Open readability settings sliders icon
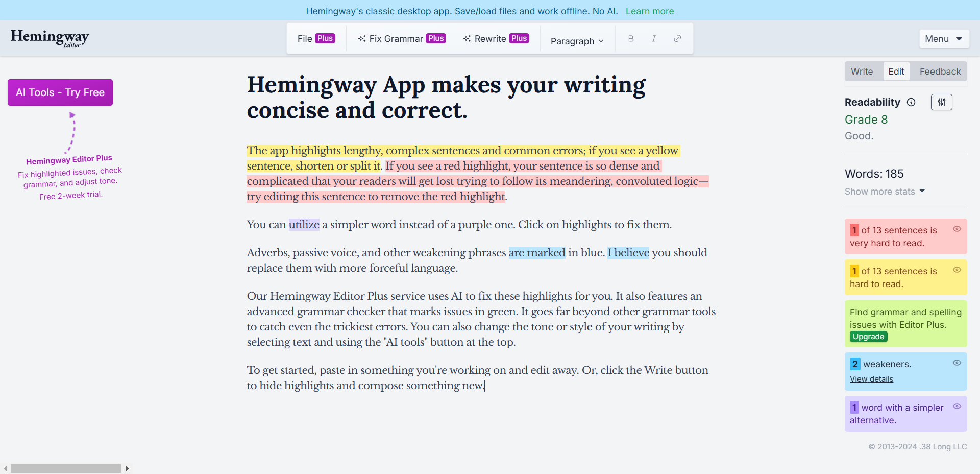The image size is (980, 474). pos(942,102)
